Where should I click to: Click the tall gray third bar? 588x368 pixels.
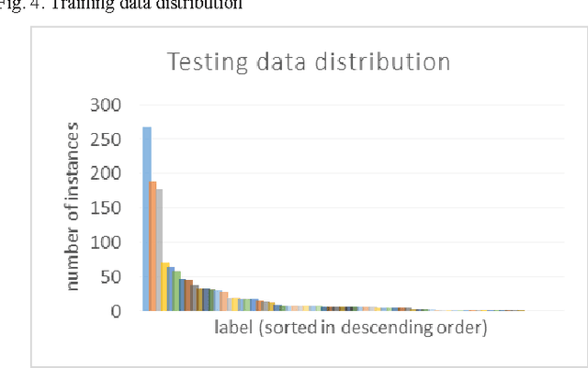pyautogui.click(x=159, y=250)
